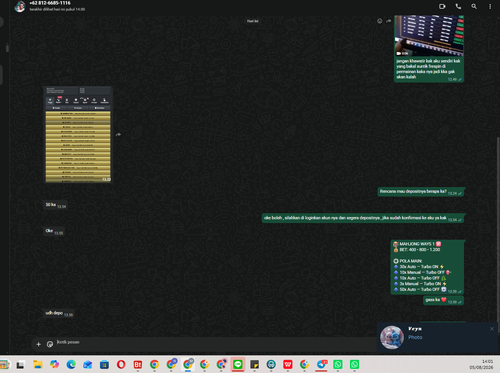
Task: Select the 'gass ka' message
Action: coord(443,300)
